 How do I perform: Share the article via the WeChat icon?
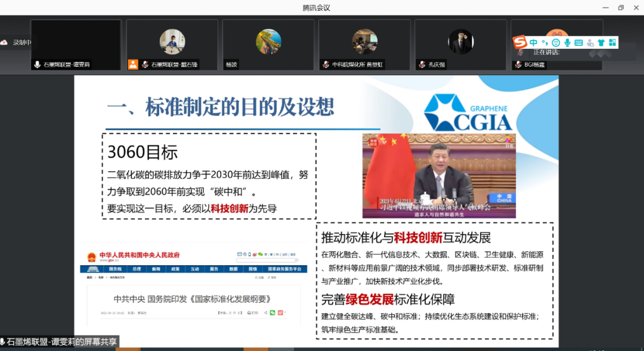point(272,312)
